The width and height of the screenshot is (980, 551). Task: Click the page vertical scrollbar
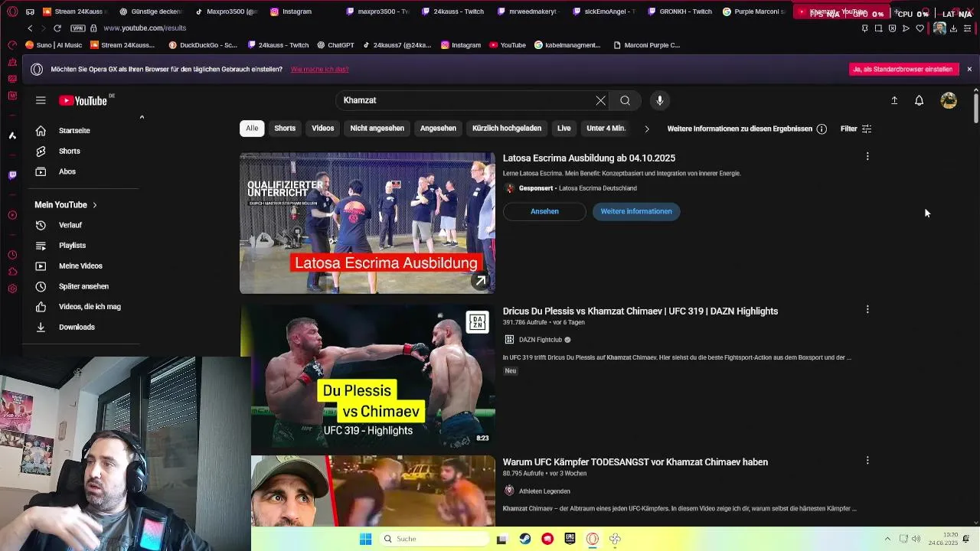(975, 106)
